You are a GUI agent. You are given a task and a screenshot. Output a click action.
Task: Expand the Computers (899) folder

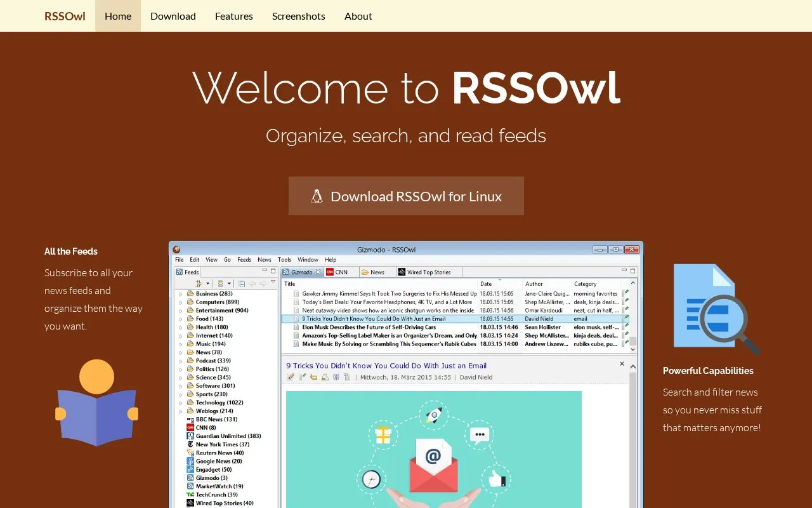pyautogui.click(x=180, y=302)
